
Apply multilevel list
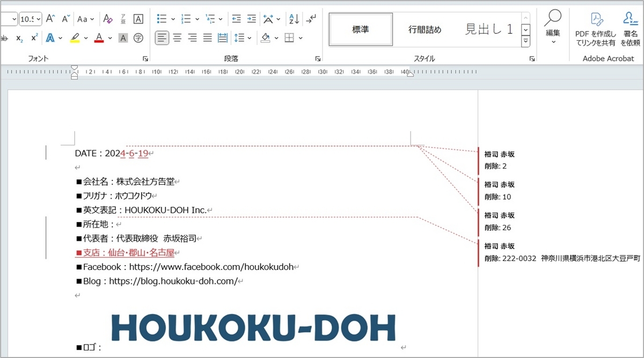point(210,19)
